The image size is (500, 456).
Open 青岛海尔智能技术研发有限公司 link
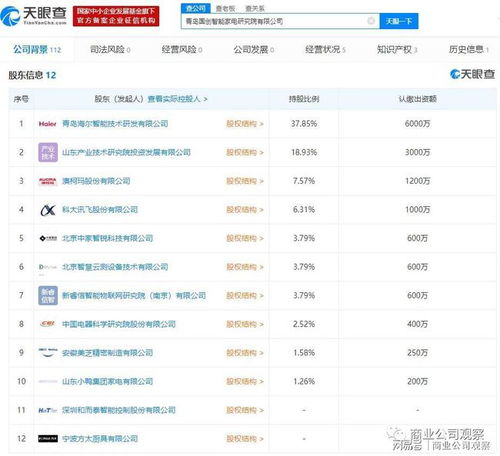click(x=115, y=124)
